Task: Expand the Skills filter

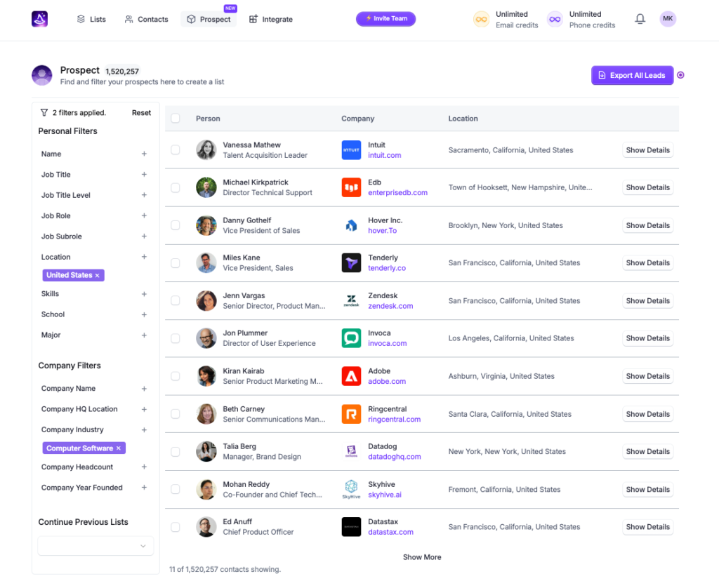Action: pyautogui.click(x=144, y=294)
